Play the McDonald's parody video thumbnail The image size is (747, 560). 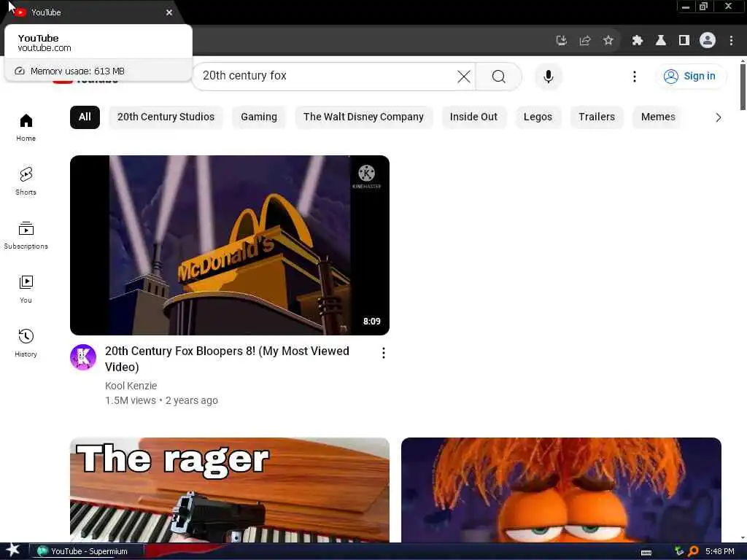click(230, 245)
